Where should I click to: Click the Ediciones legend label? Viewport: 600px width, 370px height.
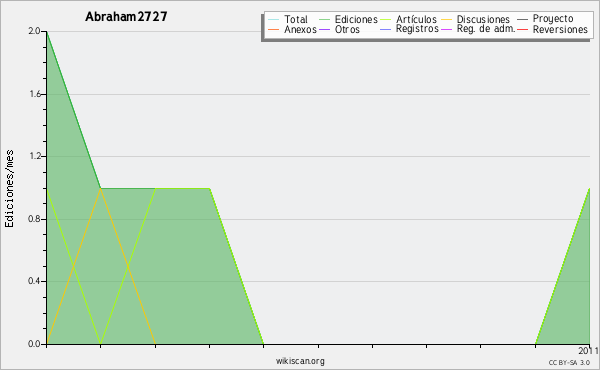[356, 19]
